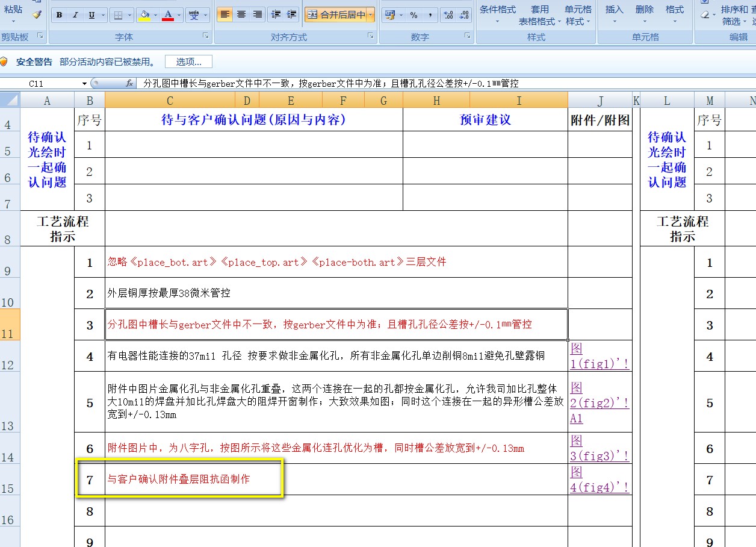Click the security warning shield icon
The width and height of the screenshot is (756, 547).
click(4, 61)
